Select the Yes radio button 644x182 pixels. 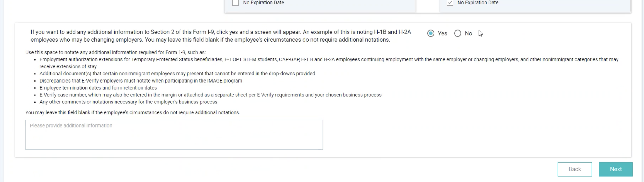[430, 33]
